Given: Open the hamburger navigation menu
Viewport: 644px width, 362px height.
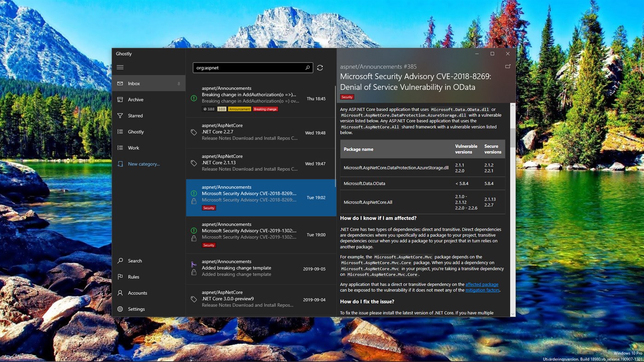Looking at the screenshot, I should coord(120,67).
